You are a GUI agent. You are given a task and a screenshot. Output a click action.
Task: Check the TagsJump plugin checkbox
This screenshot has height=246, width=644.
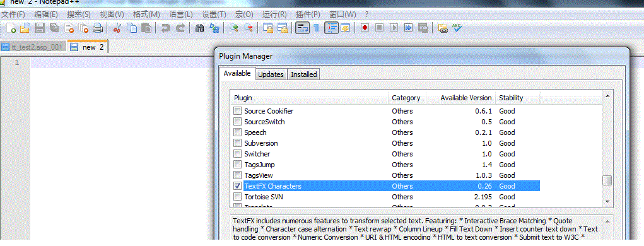pyautogui.click(x=237, y=164)
